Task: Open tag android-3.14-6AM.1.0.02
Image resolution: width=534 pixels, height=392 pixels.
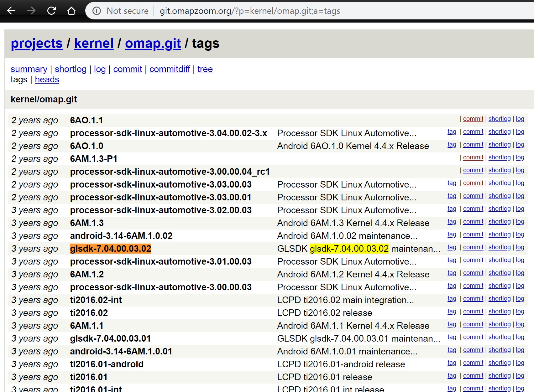Action: (x=121, y=236)
